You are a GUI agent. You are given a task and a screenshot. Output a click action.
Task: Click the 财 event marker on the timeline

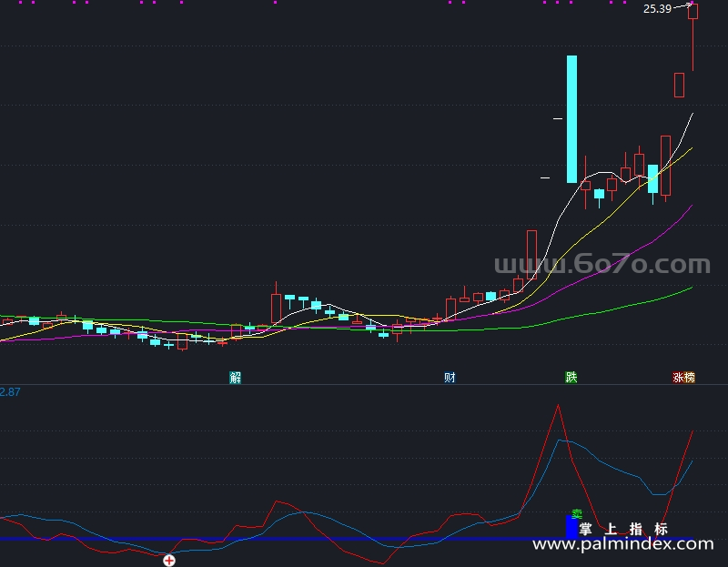pos(450,377)
